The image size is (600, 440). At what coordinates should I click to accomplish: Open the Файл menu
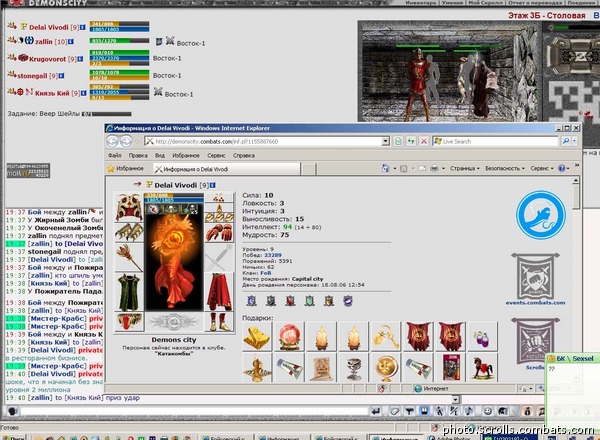[114, 155]
